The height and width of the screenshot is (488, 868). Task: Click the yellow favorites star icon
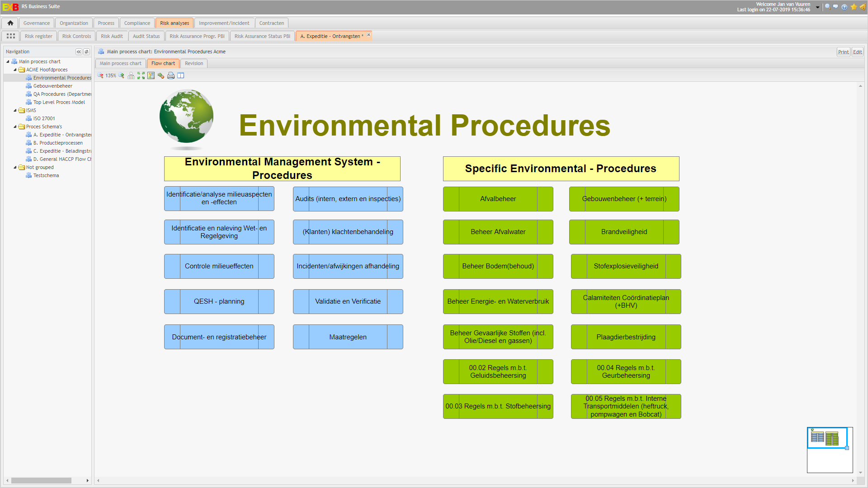(x=854, y=7)
